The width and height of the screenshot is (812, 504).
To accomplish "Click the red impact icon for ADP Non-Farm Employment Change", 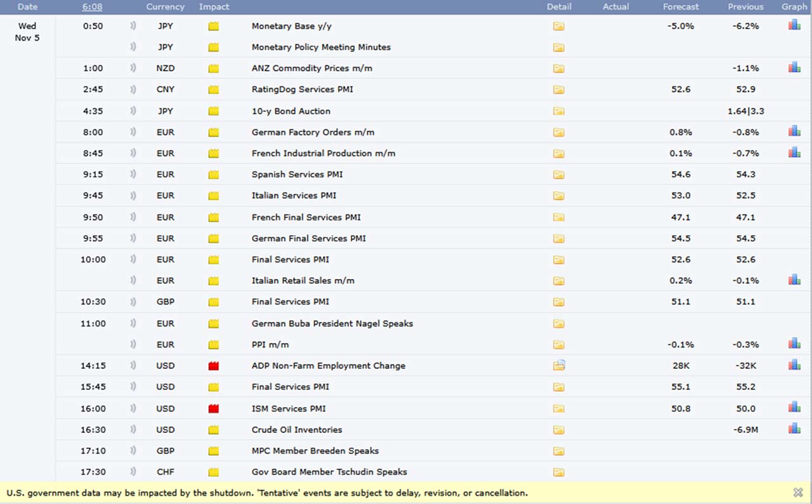I will click(x=213, y=366).
